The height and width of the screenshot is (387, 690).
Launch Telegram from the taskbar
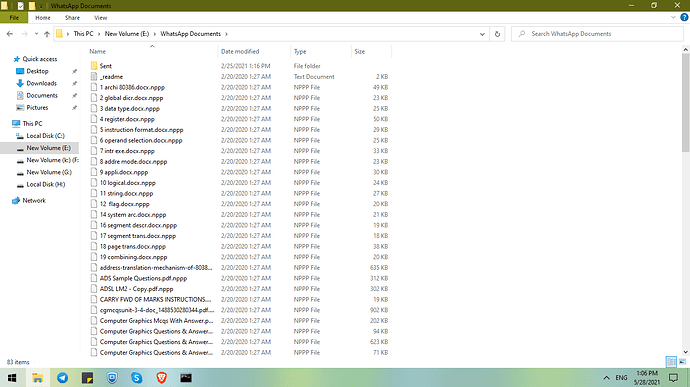[x=62, y=378]
